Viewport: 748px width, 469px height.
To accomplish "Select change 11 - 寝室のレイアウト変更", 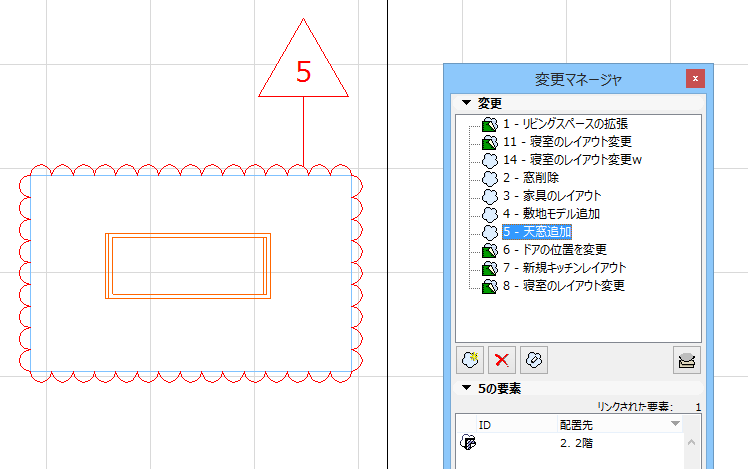I will tap(567, 142).
